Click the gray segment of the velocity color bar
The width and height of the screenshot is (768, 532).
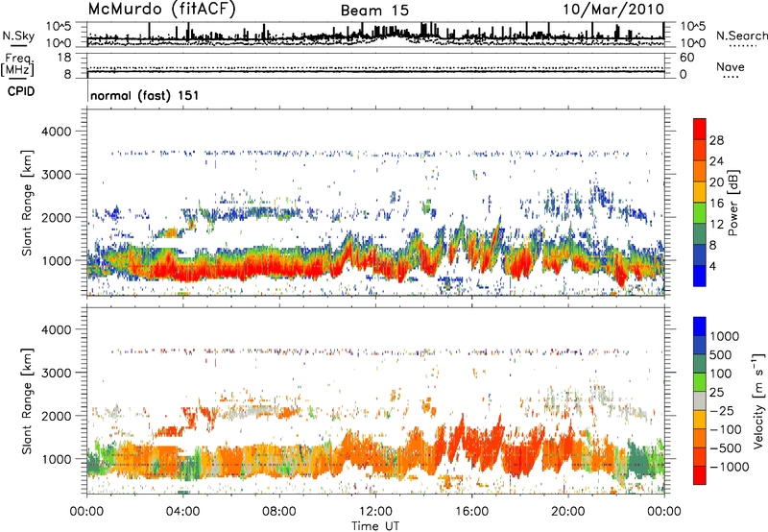pos(700,401)
